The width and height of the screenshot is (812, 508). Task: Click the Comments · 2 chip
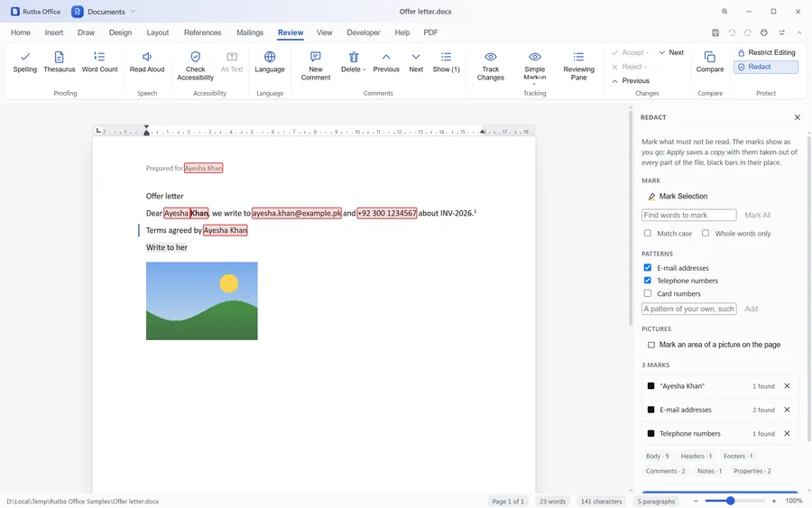pos(666,471)
